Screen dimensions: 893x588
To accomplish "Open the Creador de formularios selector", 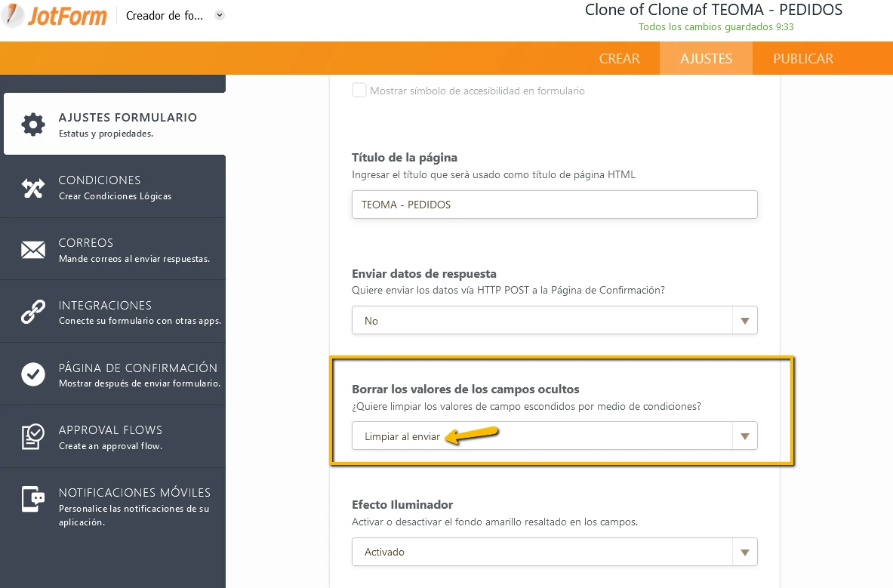I will click(x=174, y=15).
